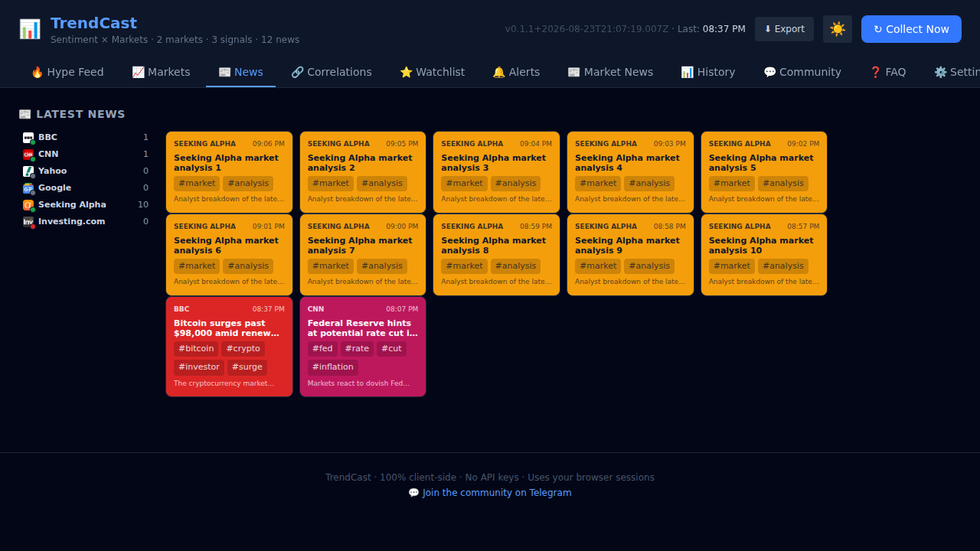Open Seeking Alpha market analysis 6 card
Image resolution: width=980 pixels, height=551 pixels.
pos(229,255)
